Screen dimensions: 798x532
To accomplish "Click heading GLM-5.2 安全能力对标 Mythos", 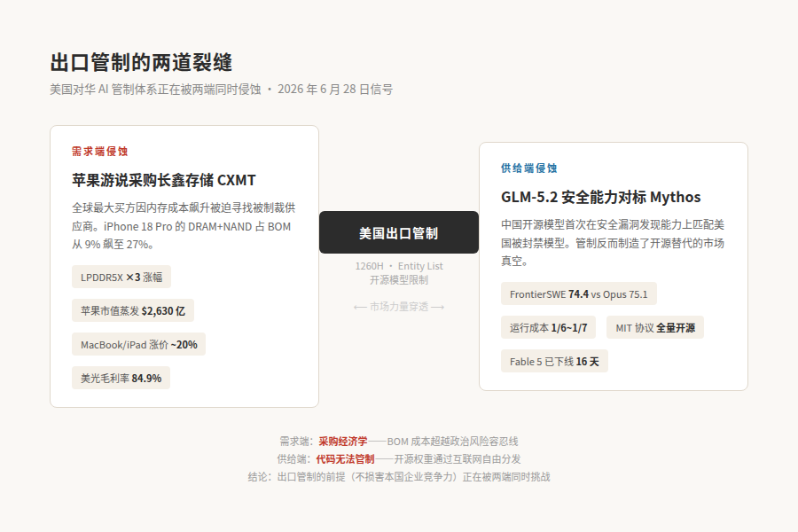I will [x=600, y=197].
